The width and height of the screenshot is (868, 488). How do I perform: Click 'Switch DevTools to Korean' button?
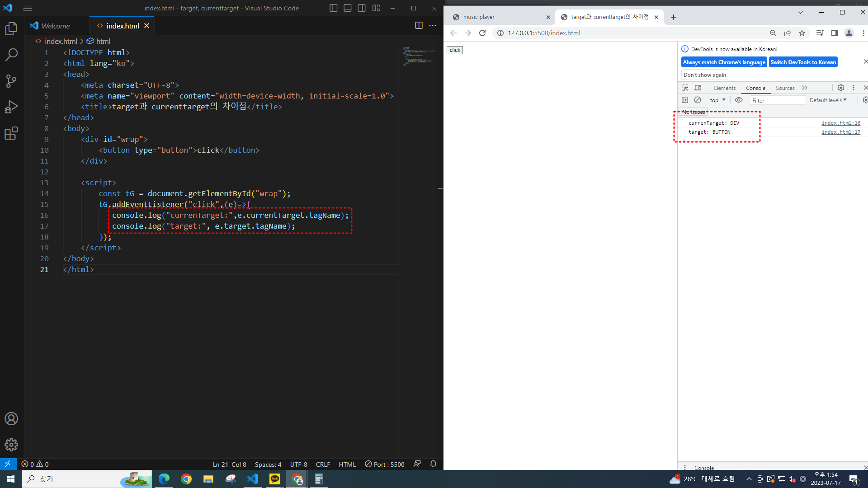click(x=803, y=62)
